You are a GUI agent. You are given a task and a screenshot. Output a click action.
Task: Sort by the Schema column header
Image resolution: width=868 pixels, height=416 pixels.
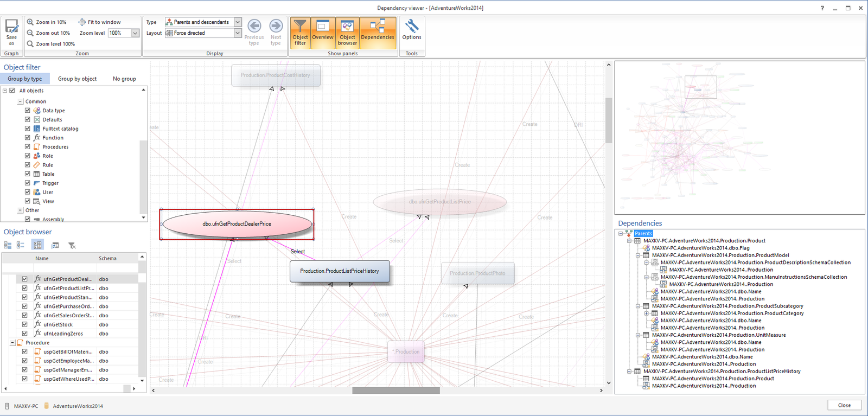point(117,259)
